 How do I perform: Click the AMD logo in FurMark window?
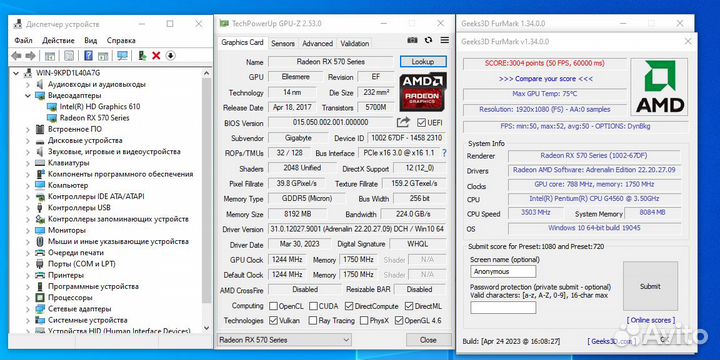click(659, 86)
